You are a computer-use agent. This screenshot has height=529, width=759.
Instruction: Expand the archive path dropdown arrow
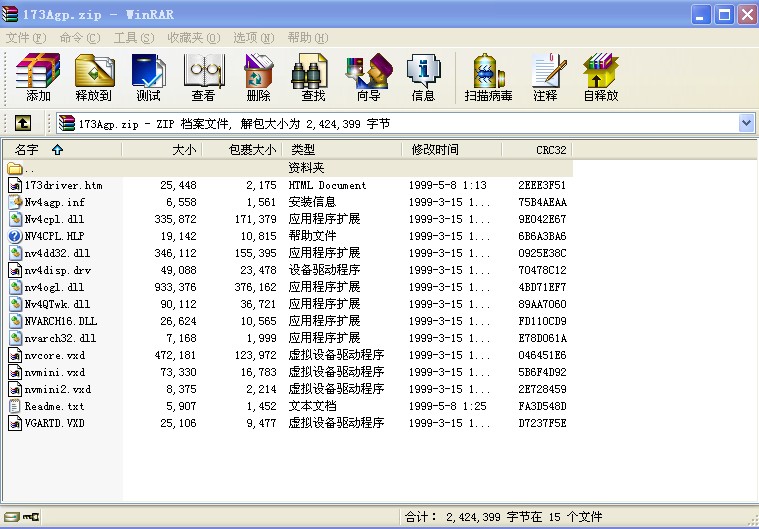[746, 123]
